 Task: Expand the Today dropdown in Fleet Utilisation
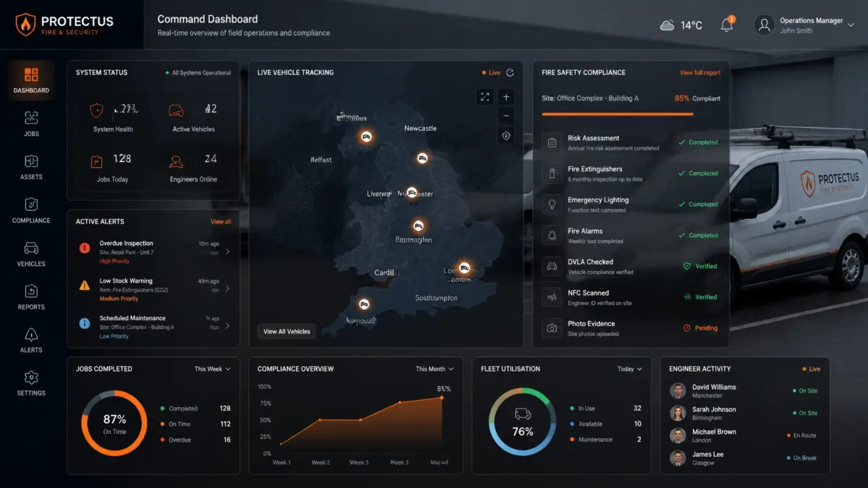pos(630,369)
